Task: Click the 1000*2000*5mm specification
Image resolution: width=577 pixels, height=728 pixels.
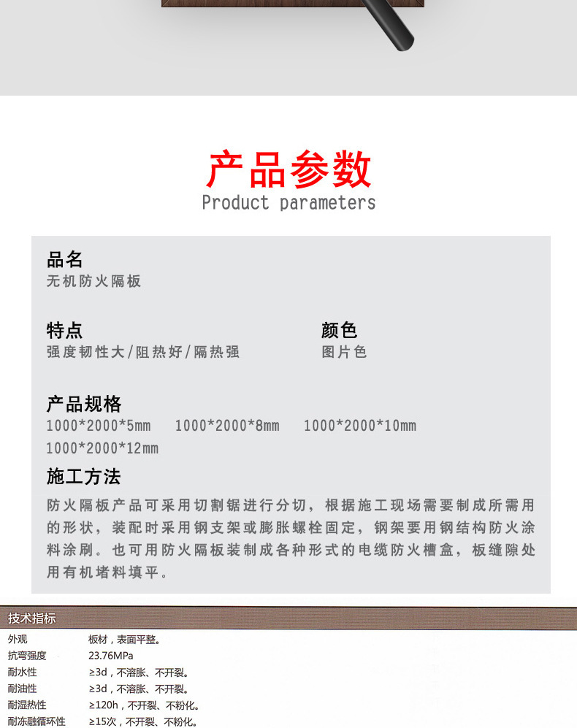Action: pos(99,426)
